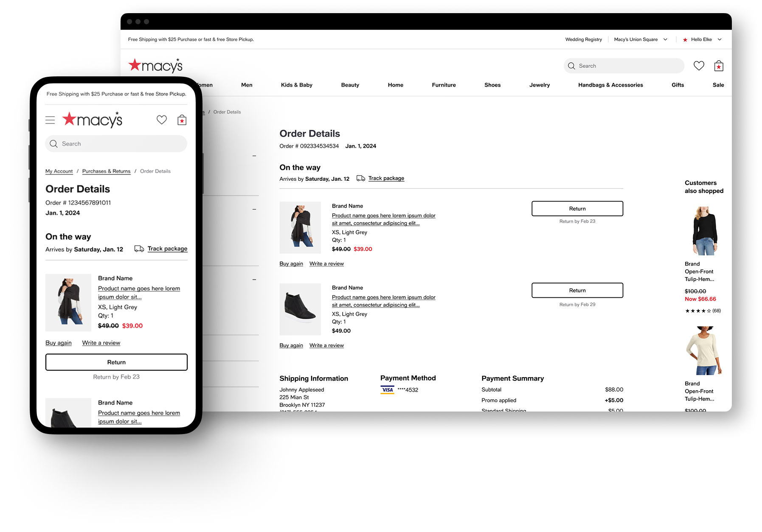Tap the shopping bag icon on mobile
Viewport: 762px width, 532px height.
182,120
